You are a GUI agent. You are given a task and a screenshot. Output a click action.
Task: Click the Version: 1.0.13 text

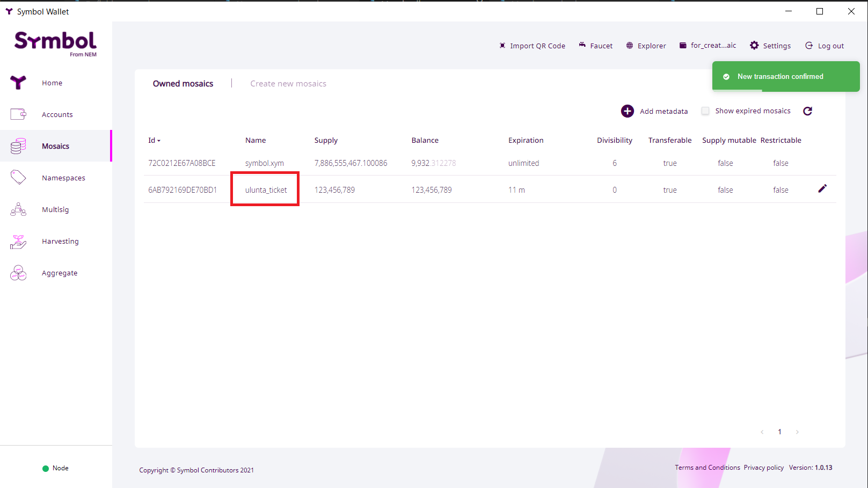click(811, 468)
